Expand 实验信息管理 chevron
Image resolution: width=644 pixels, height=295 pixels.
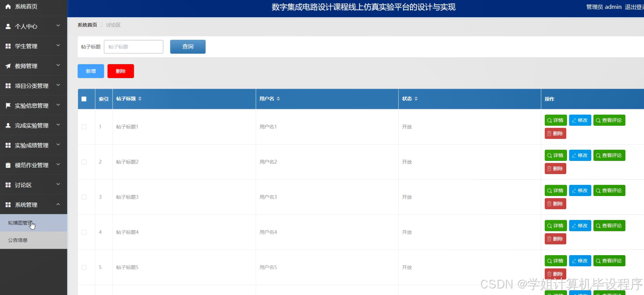pyautogui.click(x=58, y=105)
